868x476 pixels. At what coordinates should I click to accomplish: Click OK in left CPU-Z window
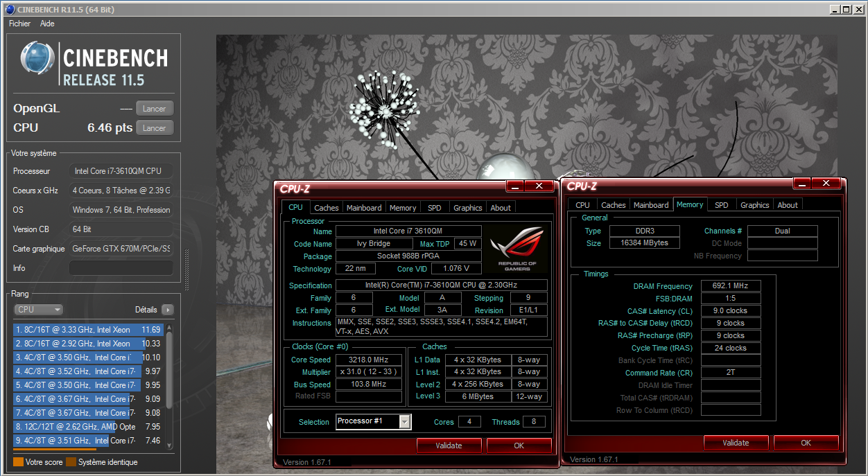pyautogui.click(x=519, y=446)
